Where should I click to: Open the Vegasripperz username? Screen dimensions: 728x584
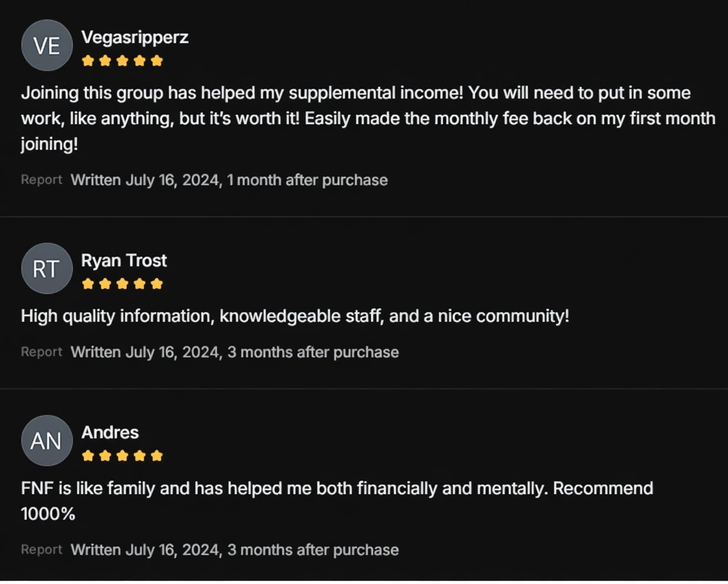point(135,37)
